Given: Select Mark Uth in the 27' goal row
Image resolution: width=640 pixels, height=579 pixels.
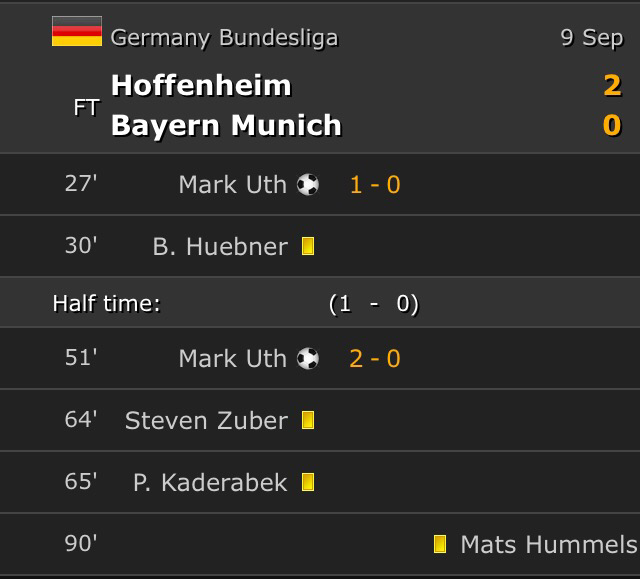Looking at the screenshot, I should point(232,185).
